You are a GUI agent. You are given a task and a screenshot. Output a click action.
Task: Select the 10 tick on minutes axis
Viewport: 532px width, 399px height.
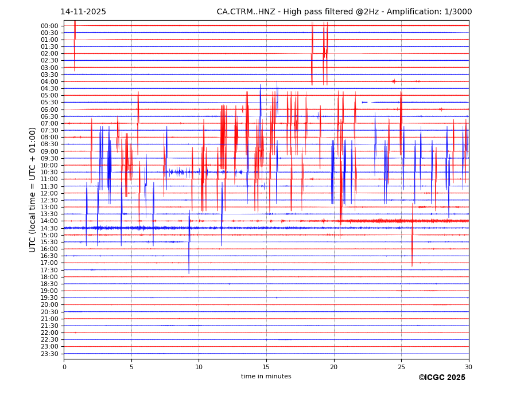pyautogui.click(x=199, y=367)
